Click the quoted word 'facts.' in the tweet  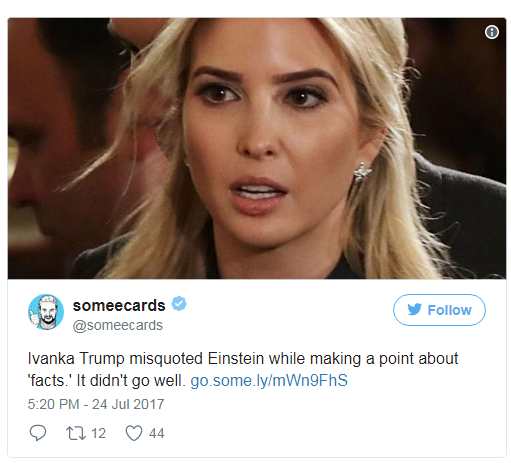(49, 381)
